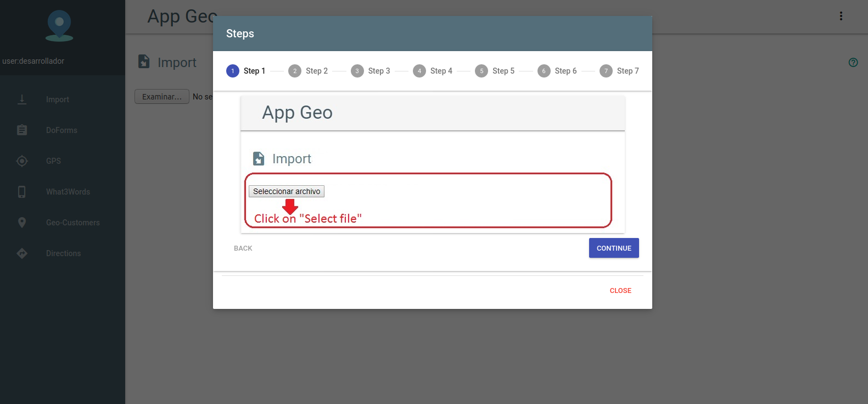Close the Steps dialog via CLOSE

pos(620,291)
